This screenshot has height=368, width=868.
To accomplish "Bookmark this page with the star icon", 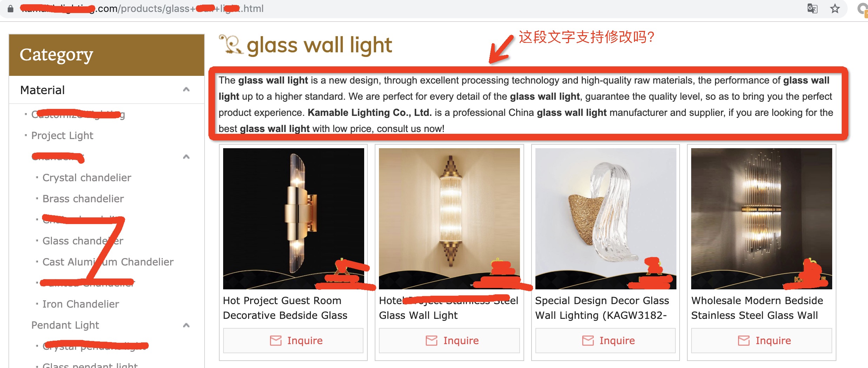I will pyautogui.click(x=835, y=8).
